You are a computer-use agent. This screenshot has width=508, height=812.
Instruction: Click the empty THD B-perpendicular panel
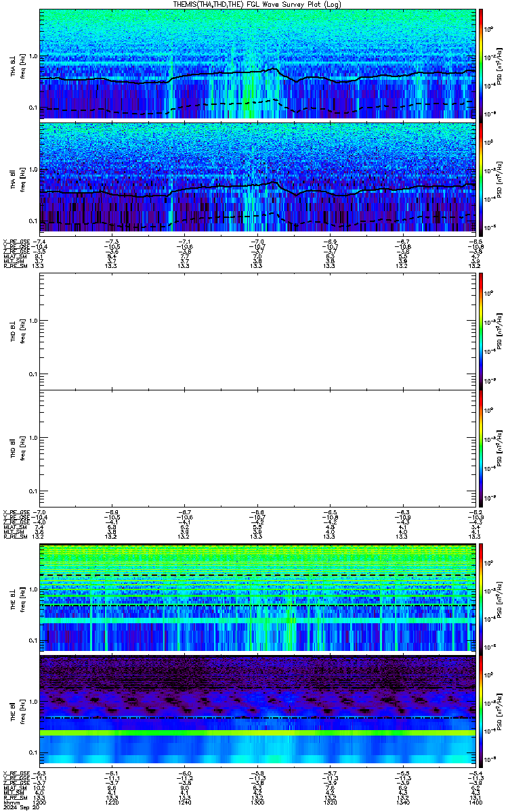coord(257,330)
